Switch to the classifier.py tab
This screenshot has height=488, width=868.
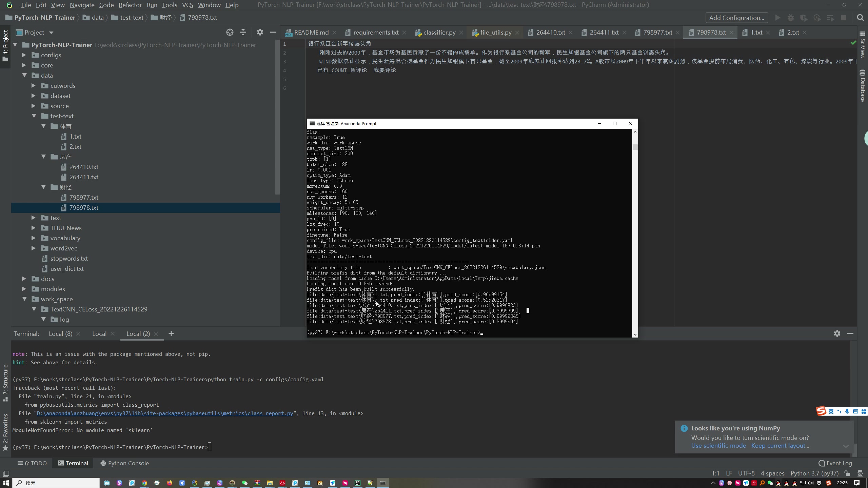click(x=439, y=33)
